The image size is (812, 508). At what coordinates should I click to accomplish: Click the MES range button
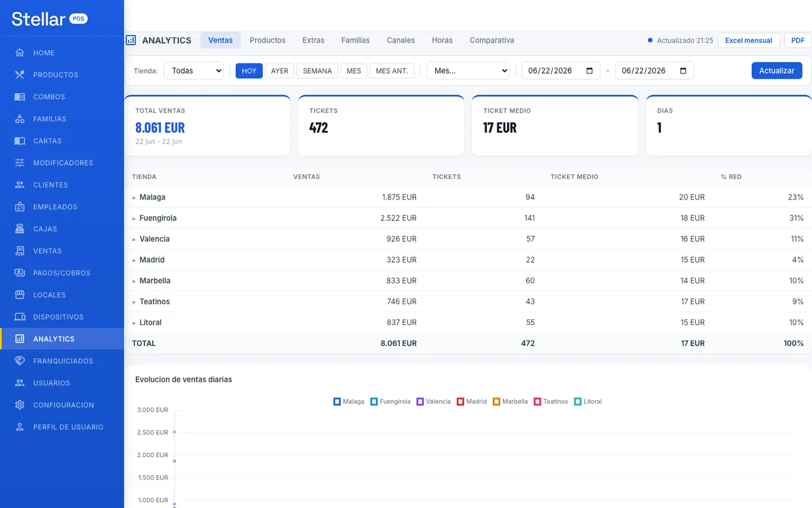(354, 70)
